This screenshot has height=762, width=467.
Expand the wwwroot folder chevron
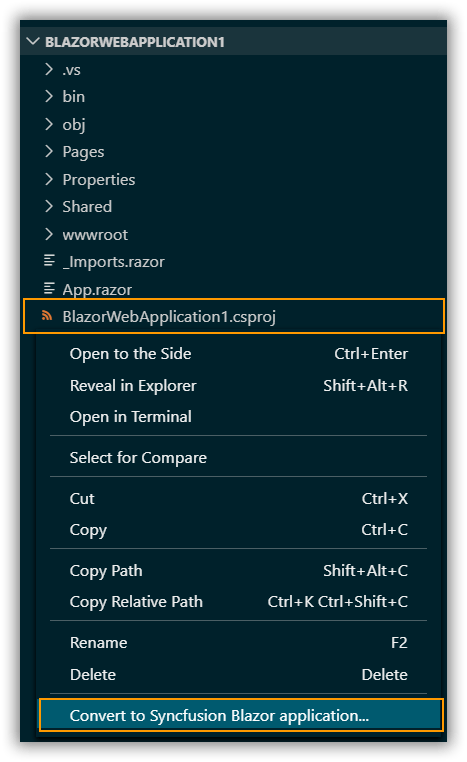click(x=49, y=234)
